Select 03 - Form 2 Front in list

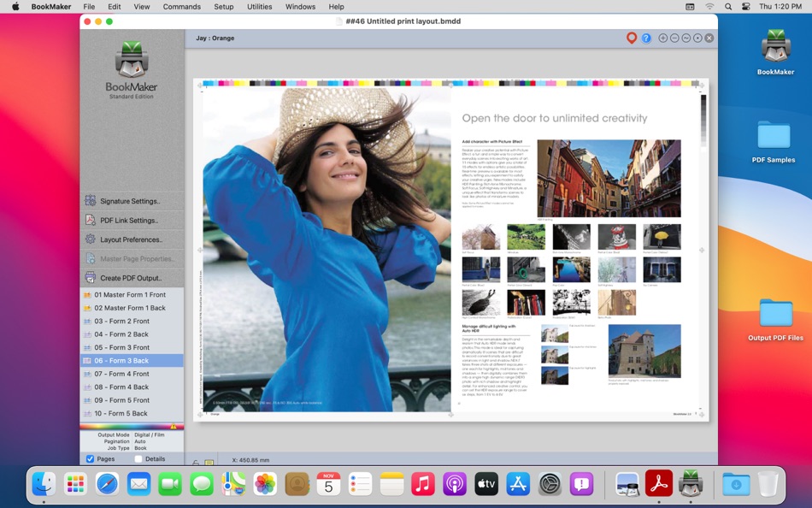[121, 322]
